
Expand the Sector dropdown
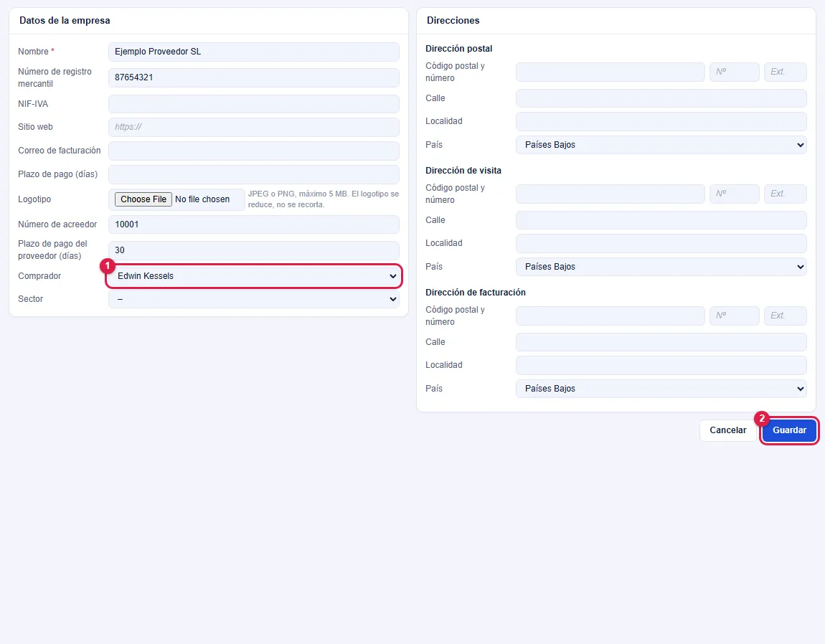pos(254,299)
